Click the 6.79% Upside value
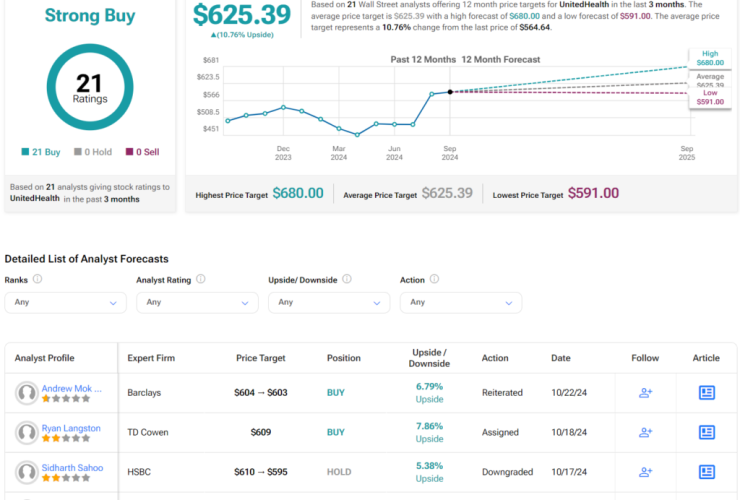Image resolution: width=740 pixels, height=500 pixels. point(429,392)
